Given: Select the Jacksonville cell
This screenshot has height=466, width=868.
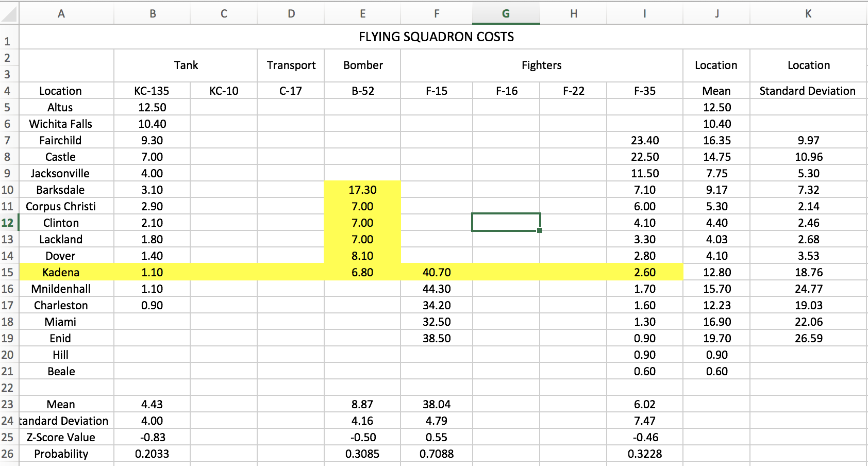Looking at the screenshot, I should 66,173.
